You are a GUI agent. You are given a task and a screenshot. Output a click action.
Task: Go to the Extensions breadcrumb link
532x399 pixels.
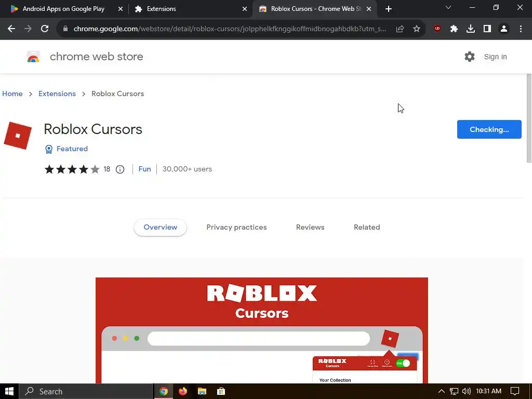(57, 94)
